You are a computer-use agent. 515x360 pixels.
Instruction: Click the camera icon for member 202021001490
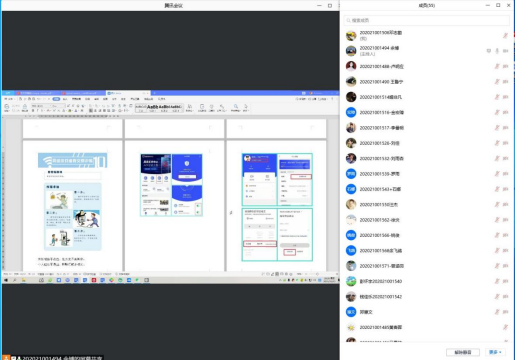[x=506, y=82]
